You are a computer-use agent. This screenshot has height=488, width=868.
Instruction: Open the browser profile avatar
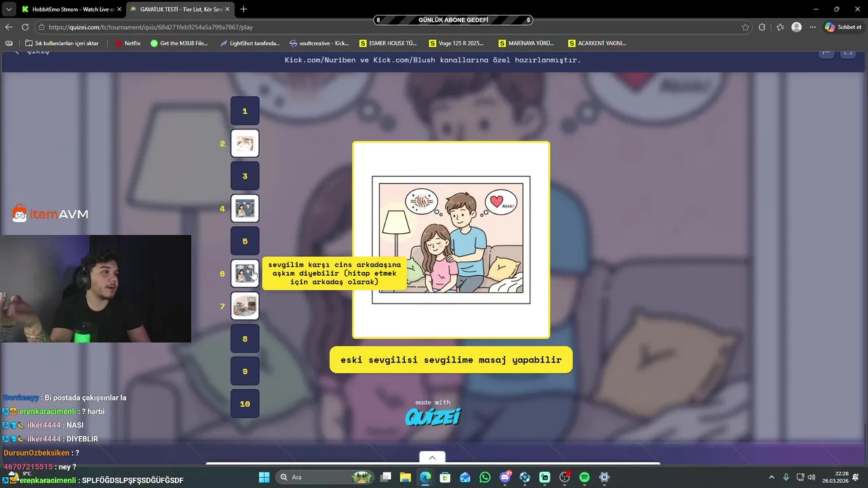[796, 27]
